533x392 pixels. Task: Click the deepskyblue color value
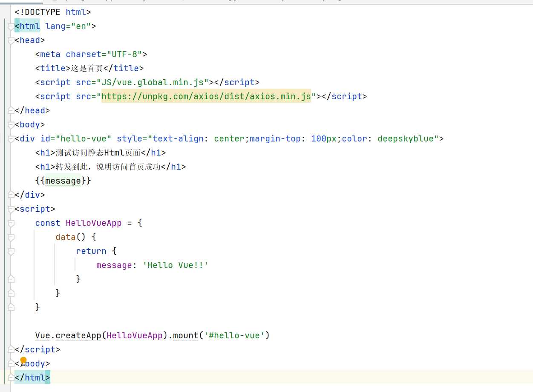pyautogui.click(x=406, y=138)
